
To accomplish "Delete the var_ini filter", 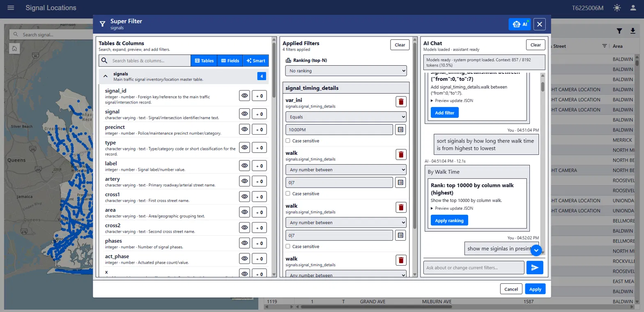I will coord(401,102).
